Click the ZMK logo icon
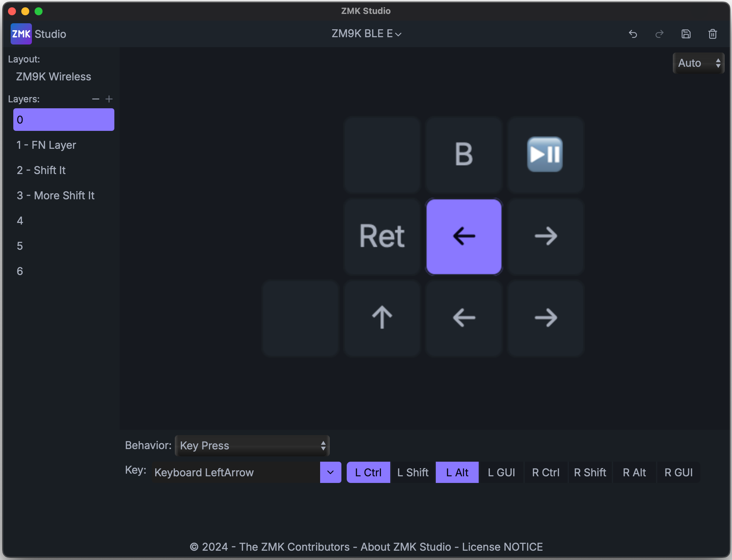The width and height of the screenshot is (732, 560). 21,34
